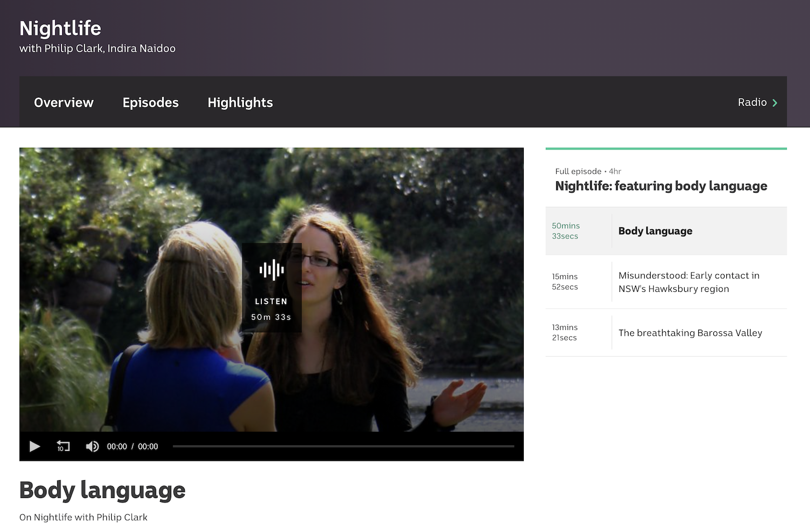Open Misunderstood: Early contact in NSW's Hawksbury region

[x=688, y=282]
